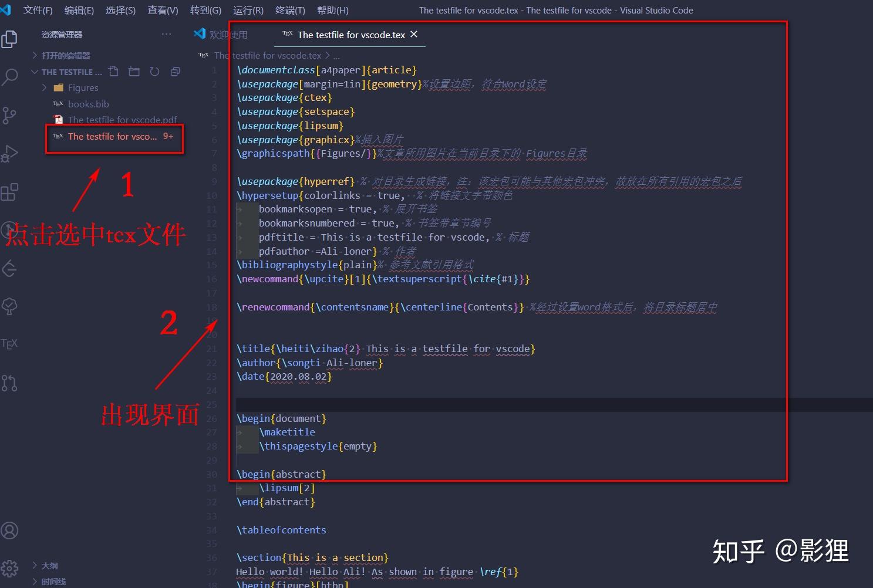Create a new folder in the Explorer

tap(134, 71)
